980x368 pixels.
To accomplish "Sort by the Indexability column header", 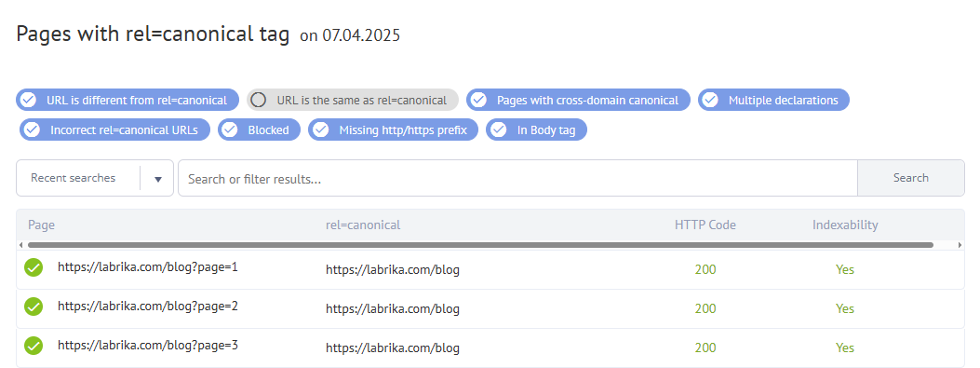I will [x=845, y=225].
